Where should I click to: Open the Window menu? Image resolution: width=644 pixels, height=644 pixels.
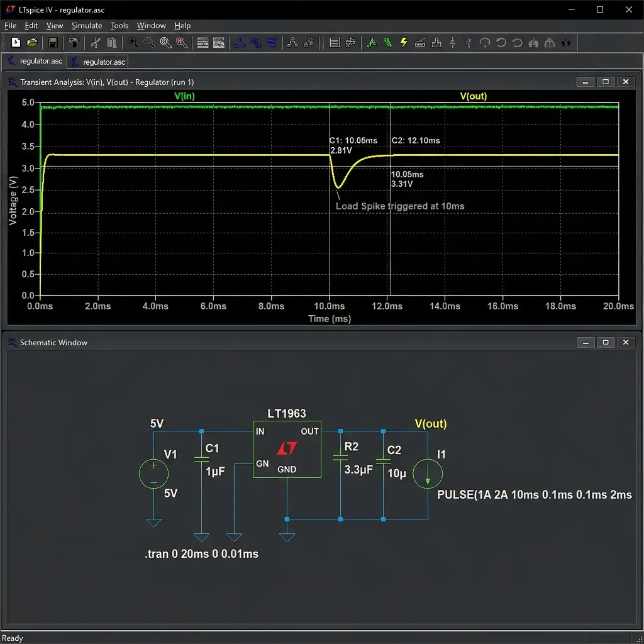pyautogui.click(x=151, y=25)
